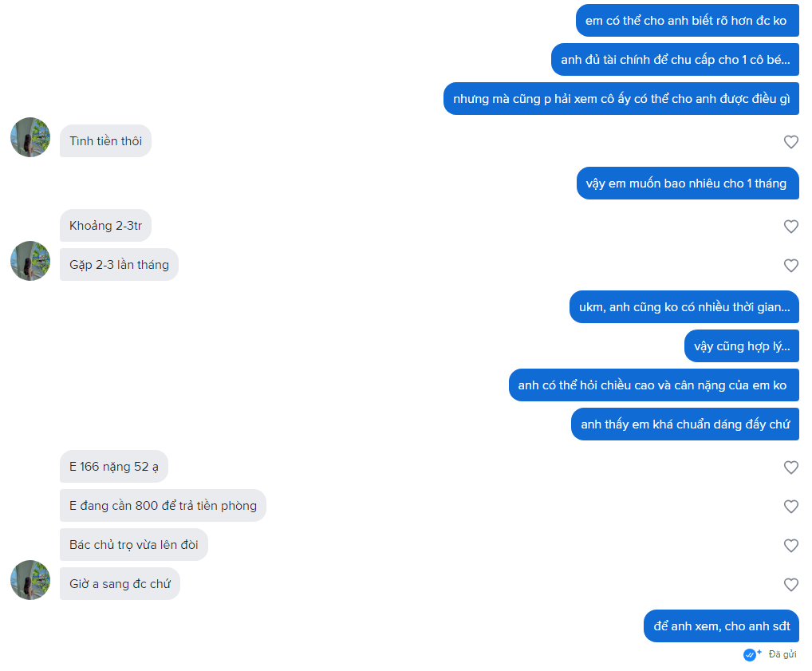The width and height of the screenshot is (812, 671).
Task: Select "ukm, anh cũng ko có nhiều thời gian..." bubble
Action: point(684,307)
